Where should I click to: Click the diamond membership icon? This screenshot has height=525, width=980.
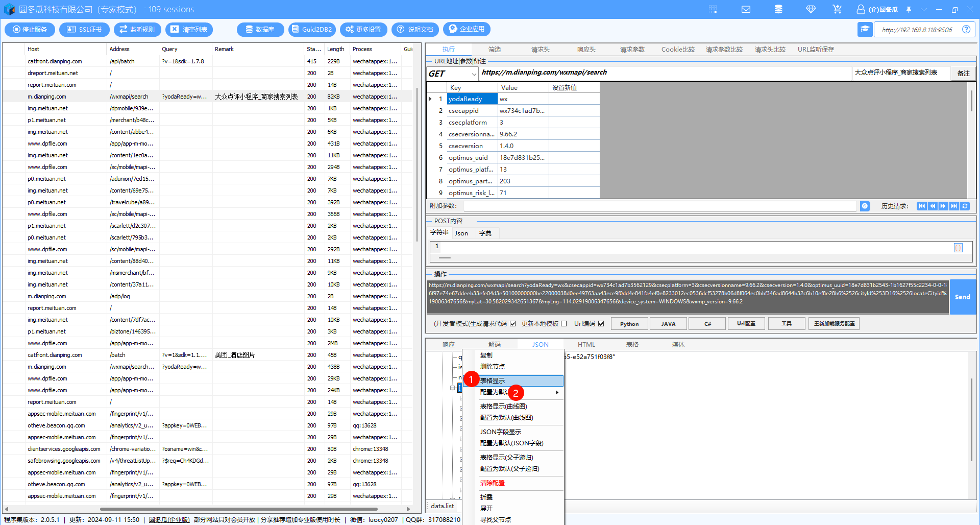[811, 9]
